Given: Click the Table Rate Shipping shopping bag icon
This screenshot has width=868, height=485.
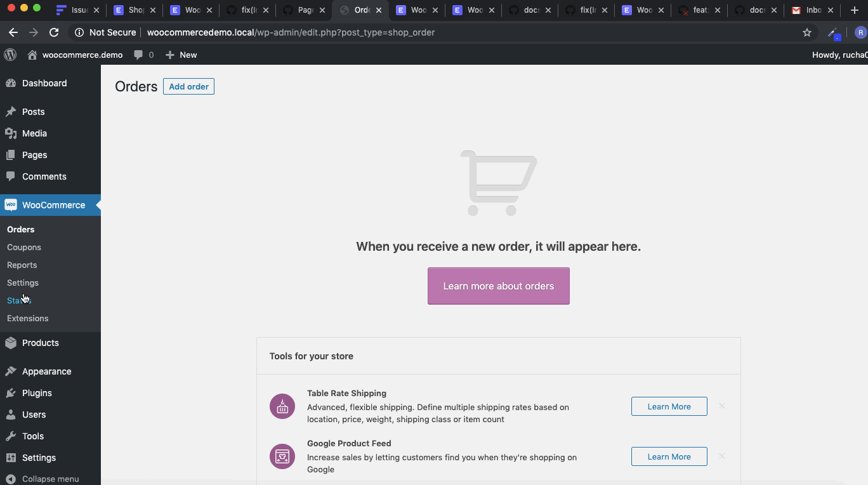Looking at the screenshot, I should (282, 406).
